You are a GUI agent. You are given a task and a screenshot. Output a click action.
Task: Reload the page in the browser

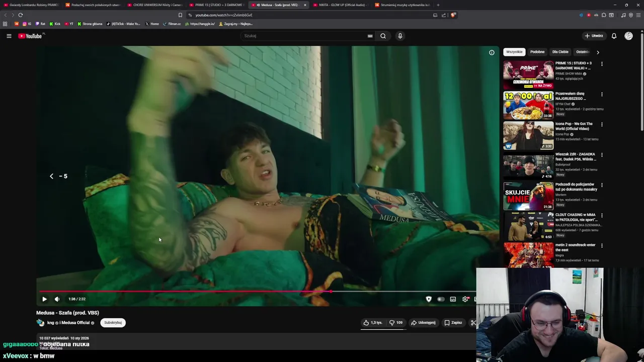pyautogui.click(x=20, y=15)
